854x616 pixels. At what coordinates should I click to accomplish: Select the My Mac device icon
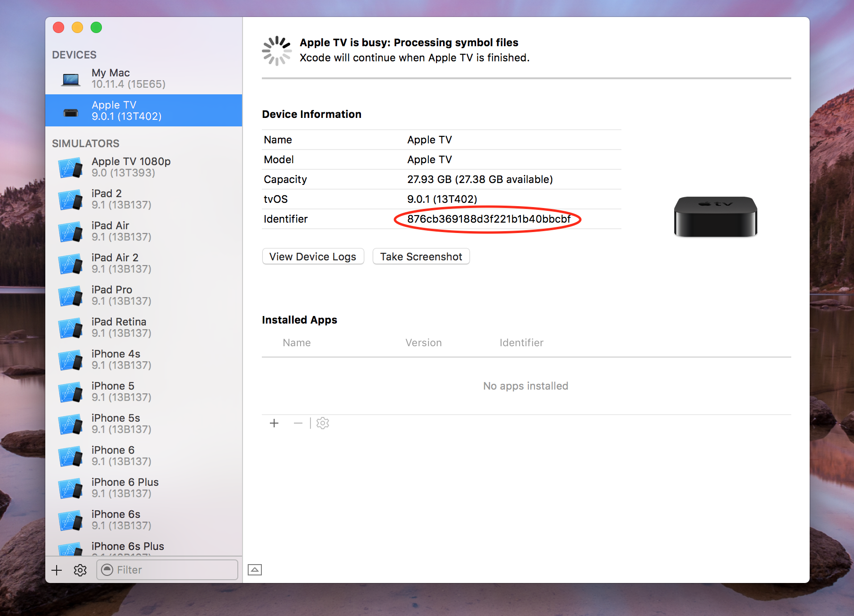point(71,79)
